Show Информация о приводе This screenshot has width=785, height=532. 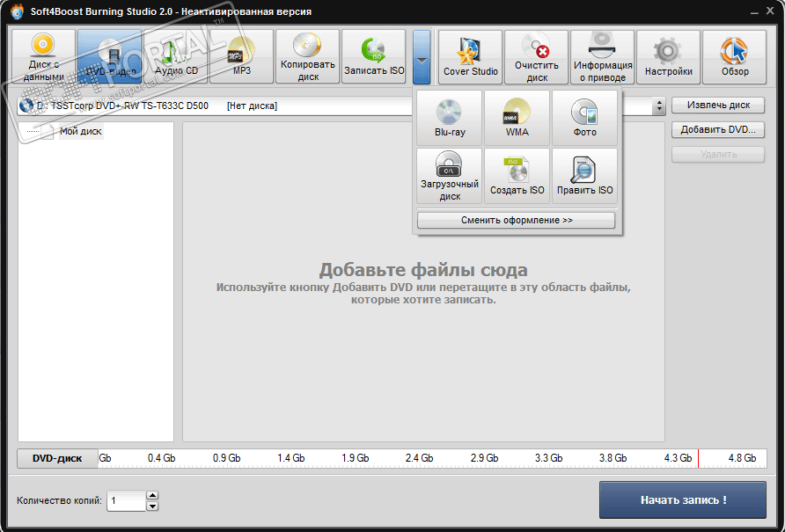click(602, 57)
